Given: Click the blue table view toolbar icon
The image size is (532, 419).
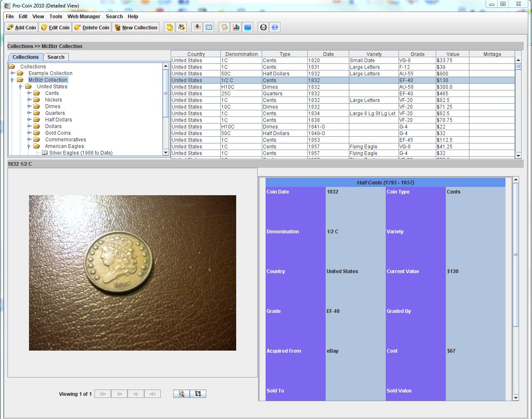Looking at the screenshot, I should coord(209,27).
